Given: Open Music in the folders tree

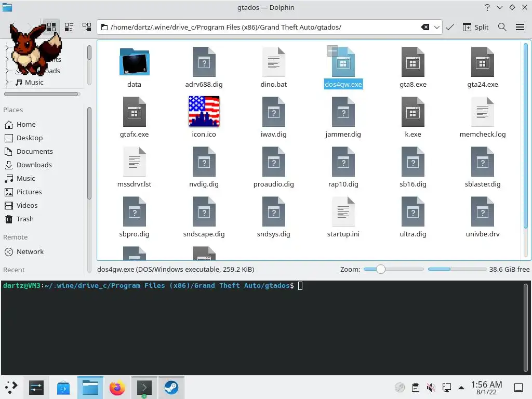Looking at the screenshot, I should pos(30,82).
